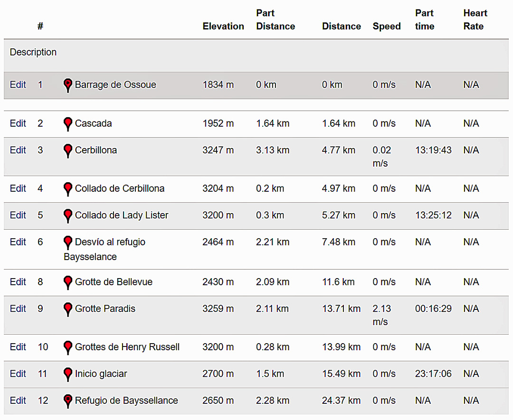Select the Distance column header
513x420 pixels.
[341, 26]
